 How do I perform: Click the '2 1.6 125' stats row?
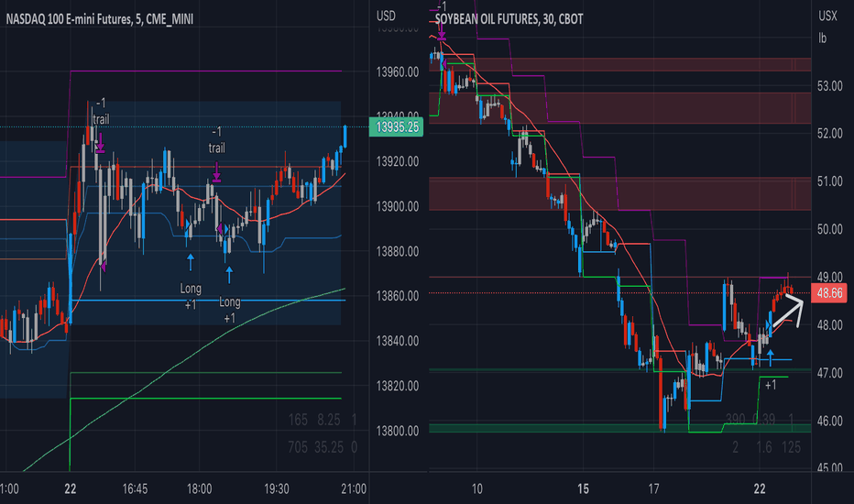pyautogui.click(x=766, y=447)
